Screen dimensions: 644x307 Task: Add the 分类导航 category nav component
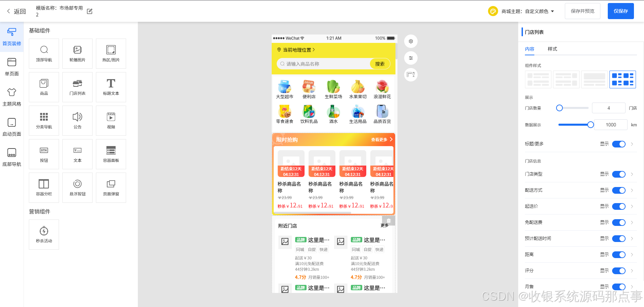(x=44, y=121)
